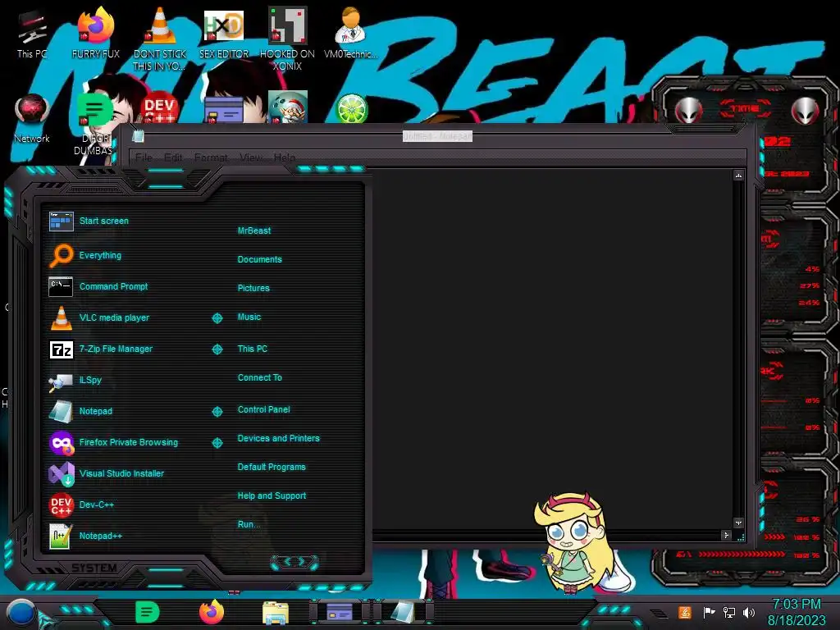The width and height of the screenshot is (840, 630).
Task: Expand VLC media player jump list arrow
Action: coord(217,318)
